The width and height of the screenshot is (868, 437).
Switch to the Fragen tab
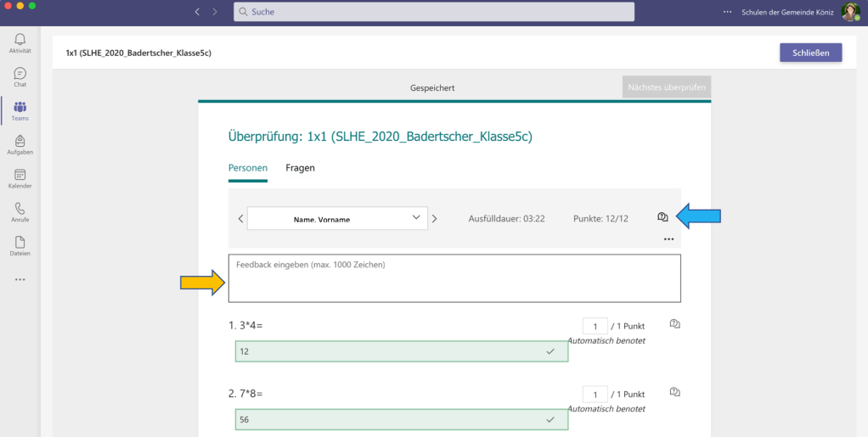pos(300,168)
